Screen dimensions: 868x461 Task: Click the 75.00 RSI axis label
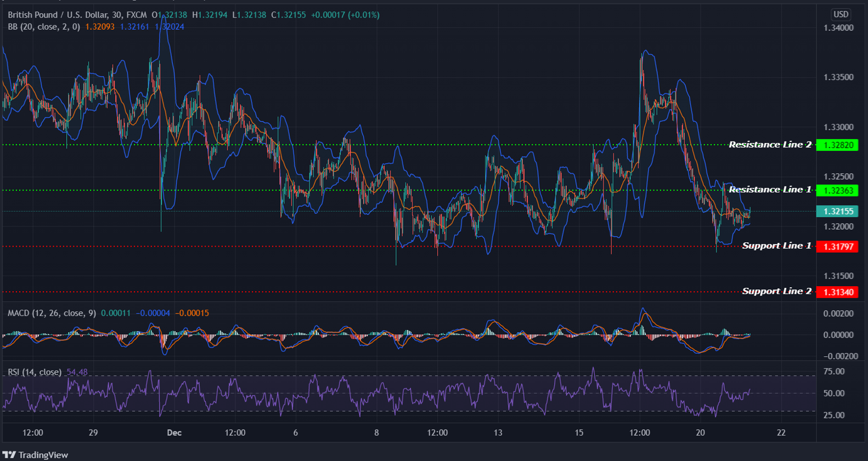tap(834, 372)
